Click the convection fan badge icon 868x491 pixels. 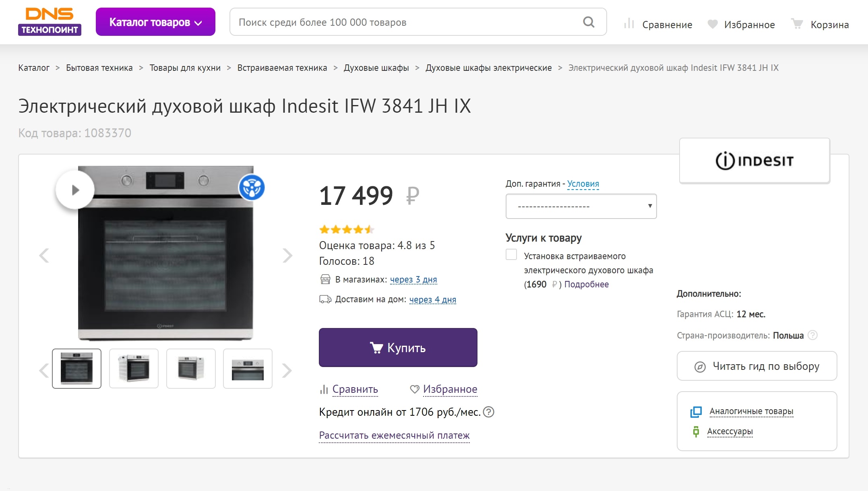tap(252, 188)
